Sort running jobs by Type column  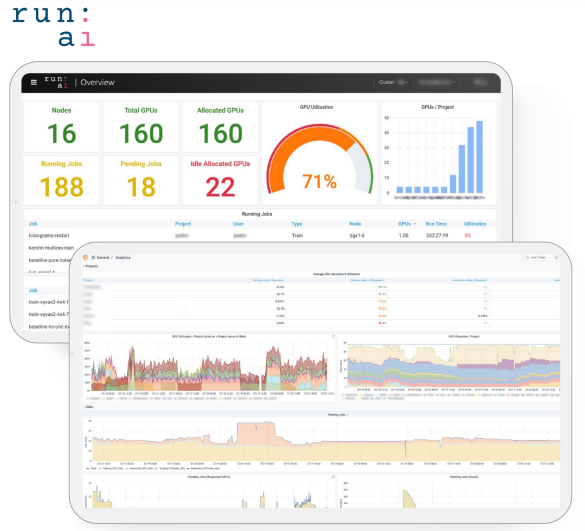coord(297,224)
